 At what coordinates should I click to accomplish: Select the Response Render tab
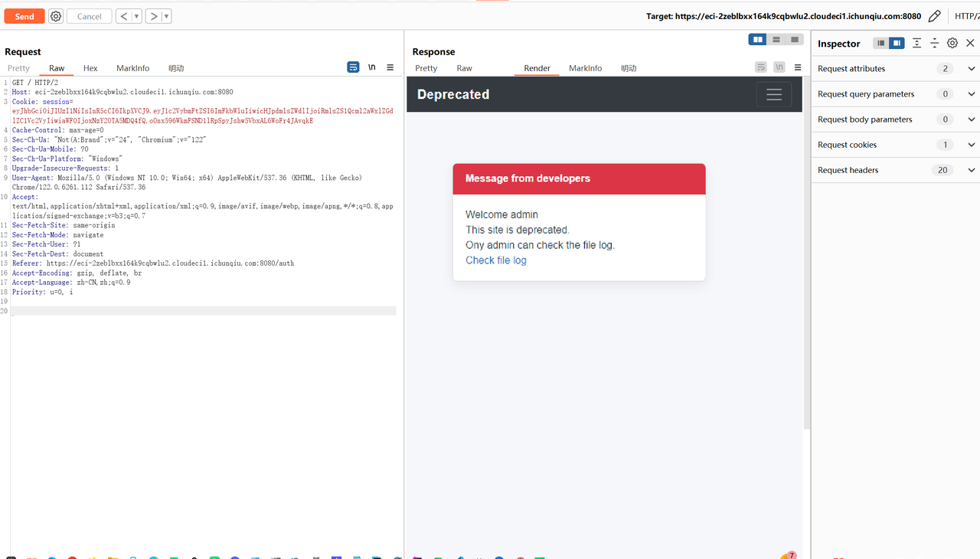point(537,68)
